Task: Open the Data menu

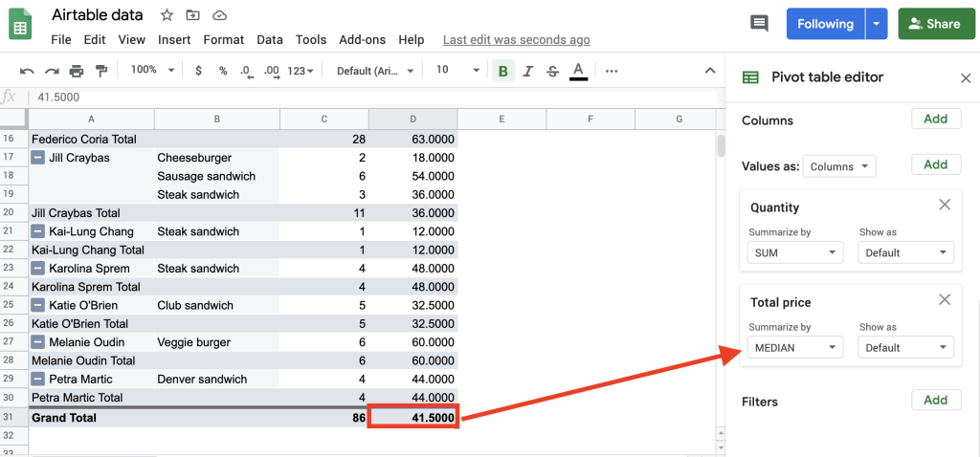Action: (270, 40)
